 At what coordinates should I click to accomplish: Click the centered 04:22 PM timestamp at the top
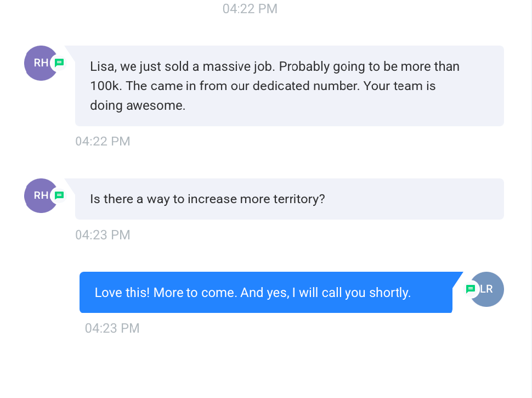pos(250,9)
